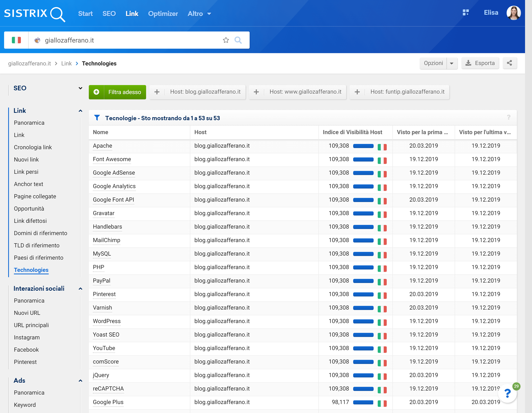The width and height of the screenshot is (532, 413).
Task: Open Keyword under Ads
Action: pyautogui.click(x=25, y=405)
